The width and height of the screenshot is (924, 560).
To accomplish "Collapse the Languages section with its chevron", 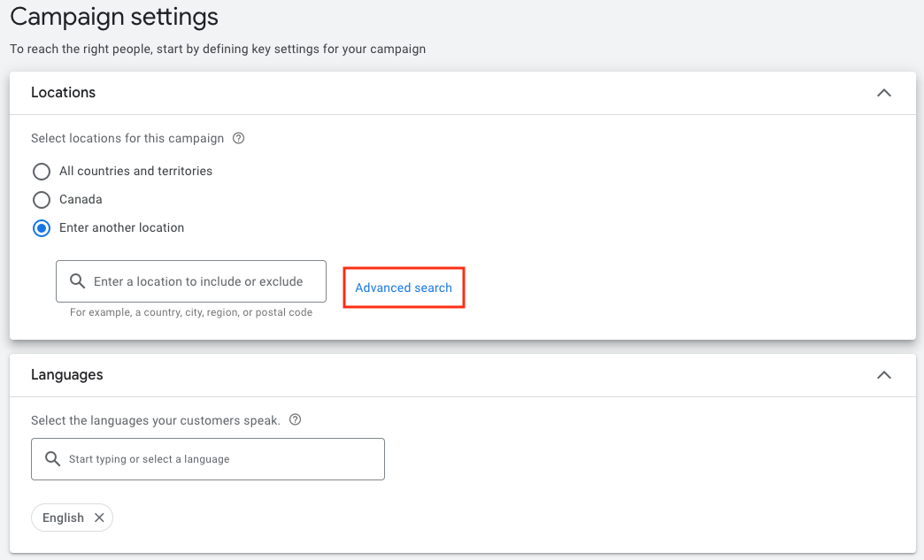I will 883,375.
